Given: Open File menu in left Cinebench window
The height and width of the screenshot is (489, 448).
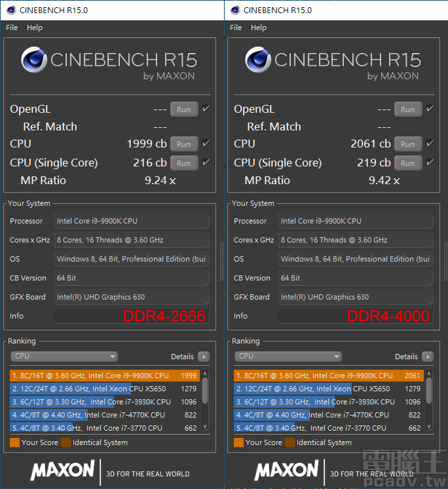Looking at the screenshot, I should pyautogui.click(x=12, y=28).
